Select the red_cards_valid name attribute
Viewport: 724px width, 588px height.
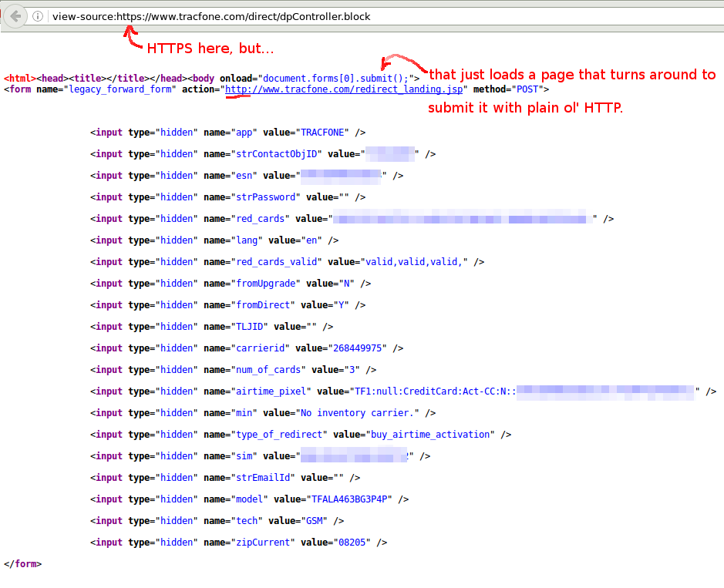[277, 262]
